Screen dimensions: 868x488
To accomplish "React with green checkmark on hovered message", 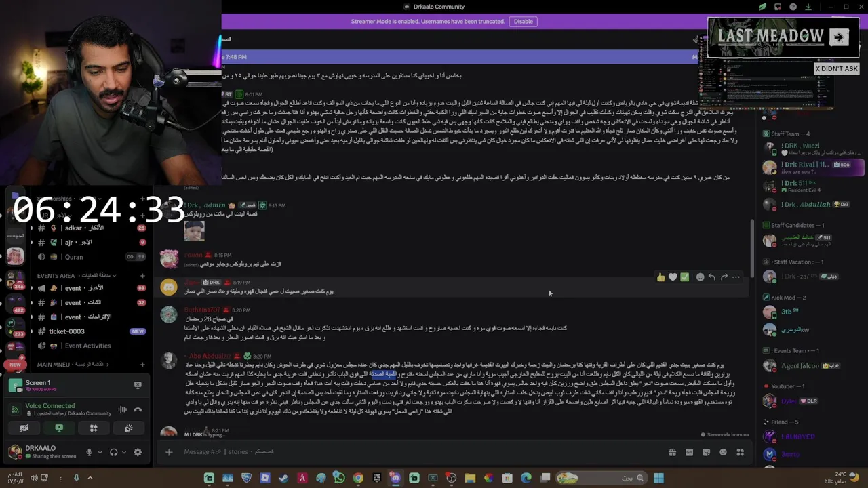I will pos(685,277).
